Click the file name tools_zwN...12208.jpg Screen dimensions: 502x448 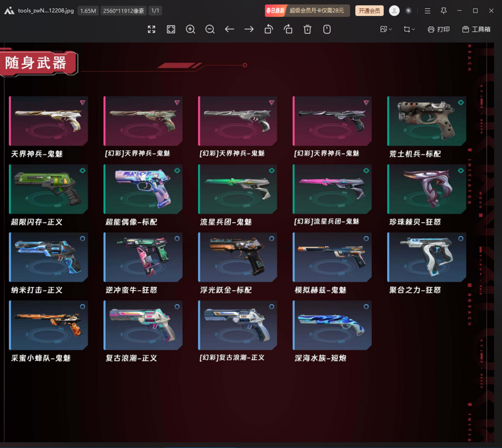pos(46,11)
